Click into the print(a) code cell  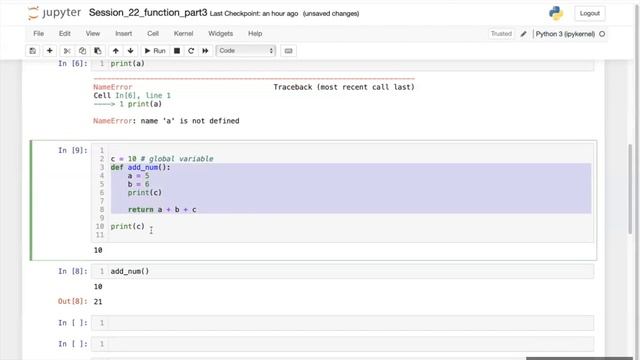click(342, 64)
